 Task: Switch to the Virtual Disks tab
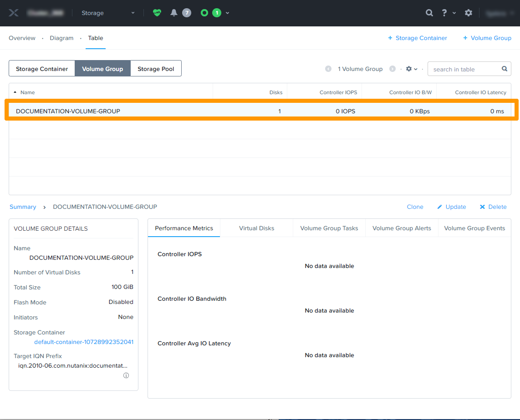pyautogui.click(x=256, y=228)
